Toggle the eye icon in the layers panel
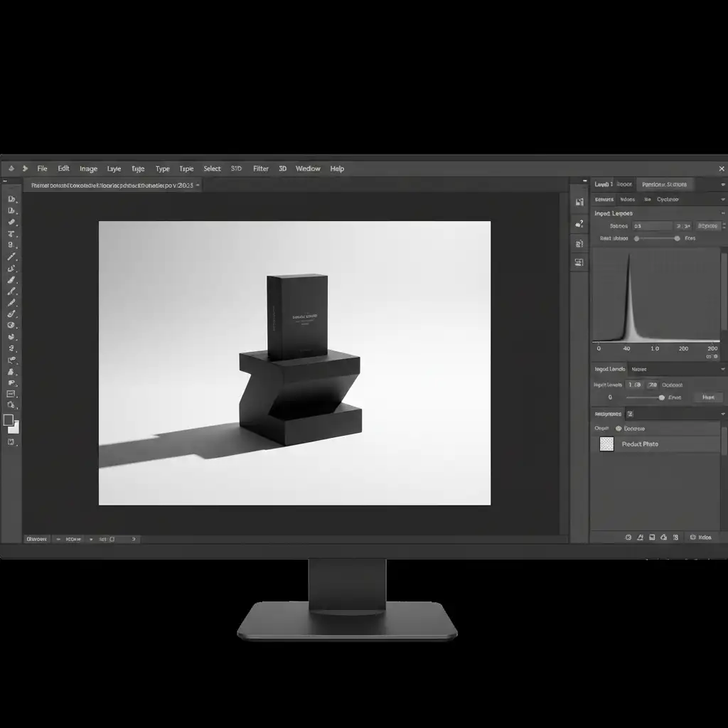 pyautogui.click(x=619, y=429)
